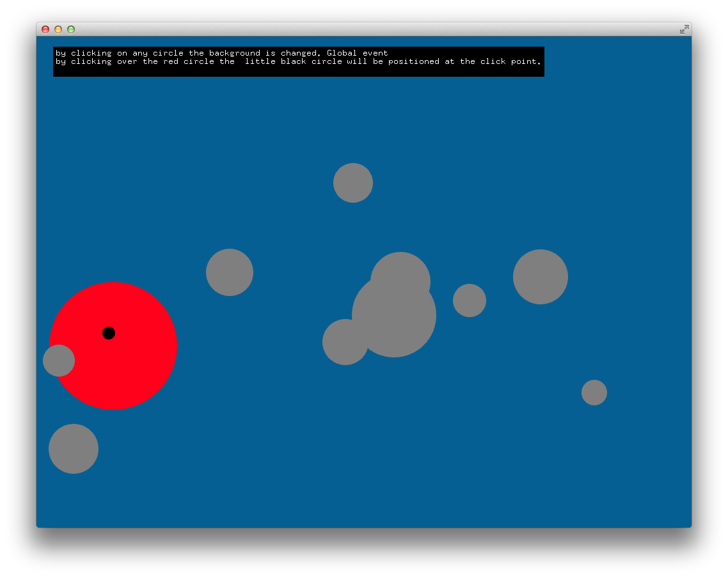This screenshot has width=728, height=578.
Task: Select the small gray circle right of the center cluster
Action: click(469, 300)
